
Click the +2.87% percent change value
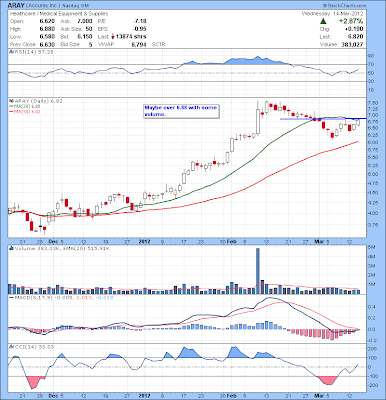(351, 21)
